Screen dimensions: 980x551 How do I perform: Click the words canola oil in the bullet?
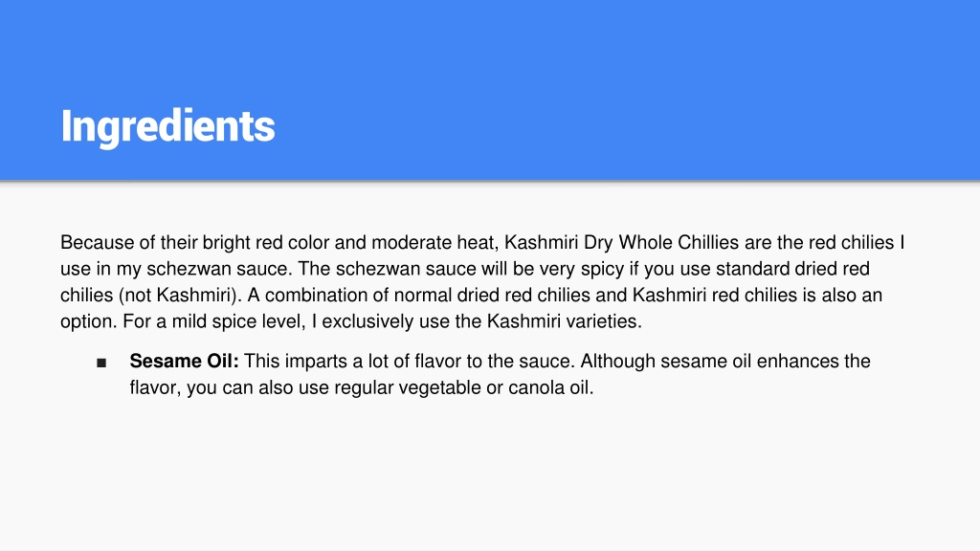(550, 387)
